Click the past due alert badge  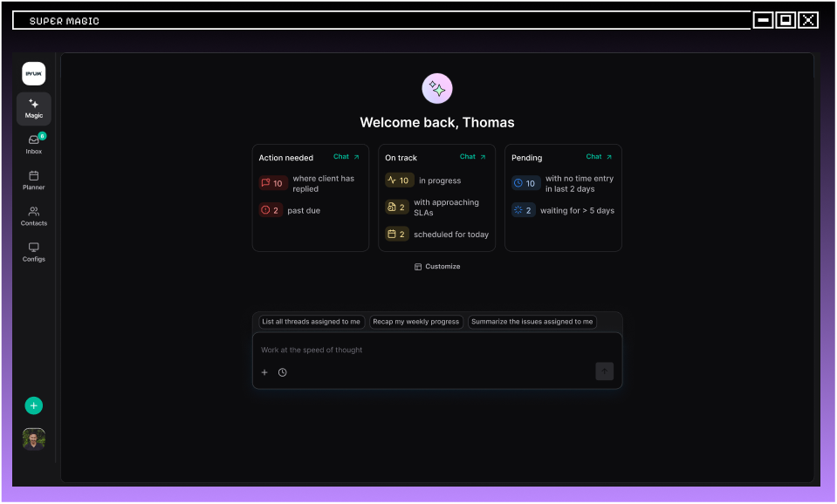[x=270, y=210]
